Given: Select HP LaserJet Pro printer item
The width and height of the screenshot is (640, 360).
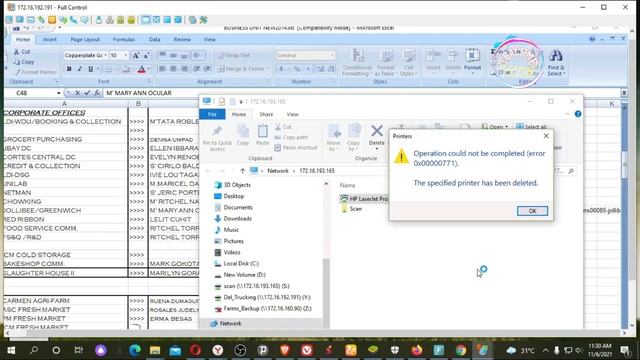Looking at the screenshot, I should point(364,199).
